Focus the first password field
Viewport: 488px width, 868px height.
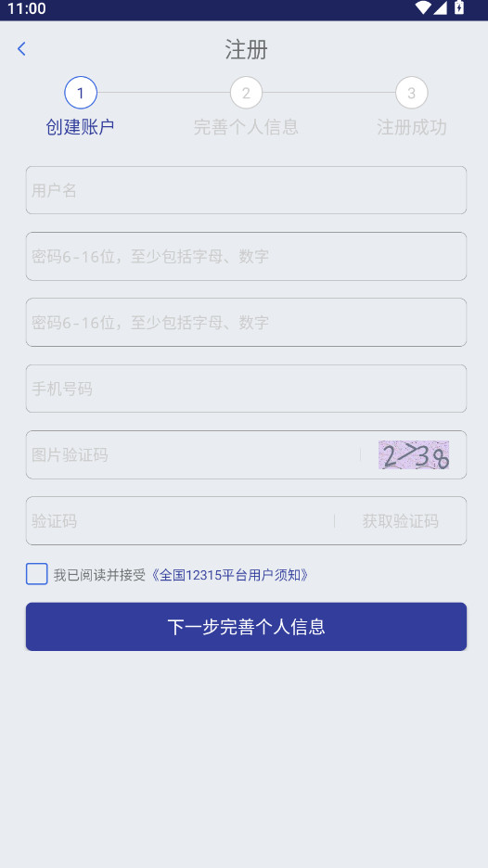(246, 256)
